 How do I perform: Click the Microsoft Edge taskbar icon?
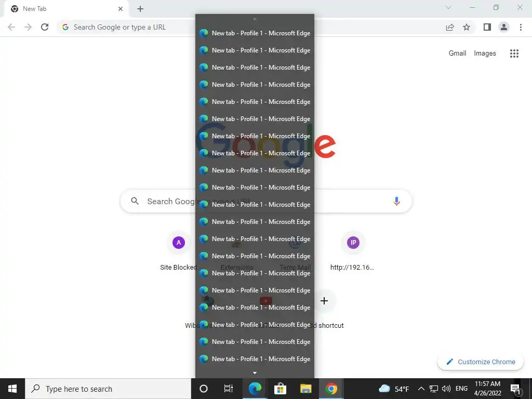pos(255,389)
